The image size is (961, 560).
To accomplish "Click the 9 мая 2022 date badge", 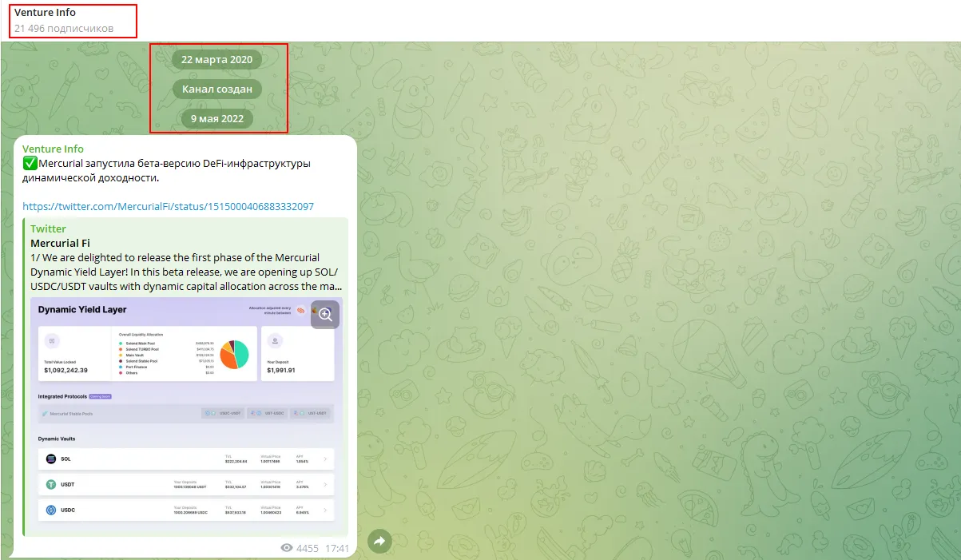I will coord(216,119).
